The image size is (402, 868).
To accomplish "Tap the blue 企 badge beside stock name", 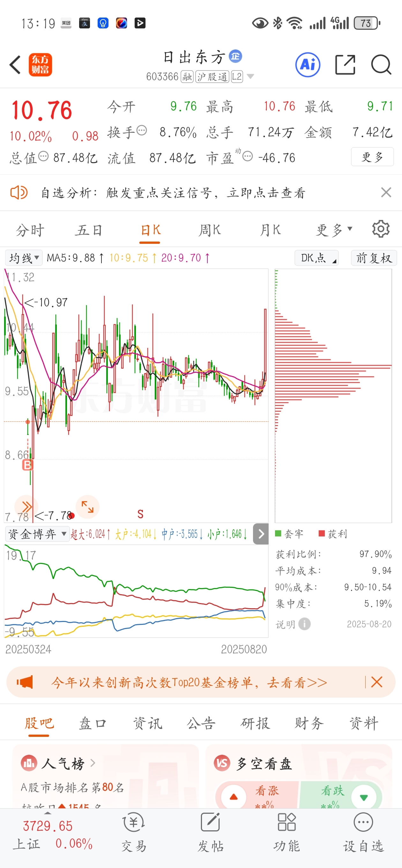I will (x=235, y=56).
